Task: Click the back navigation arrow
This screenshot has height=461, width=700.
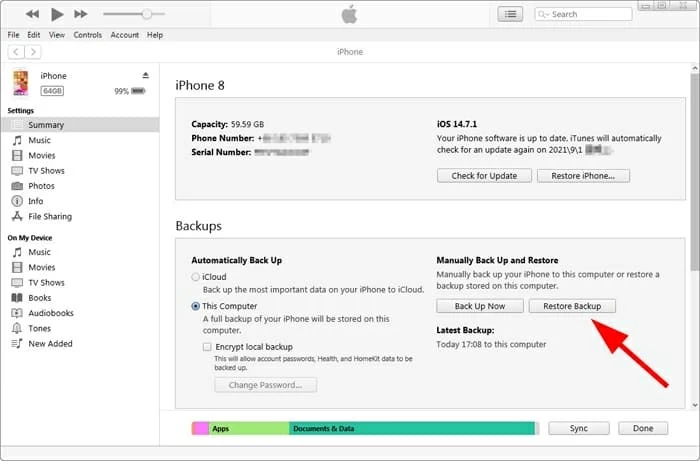Action: pyautogui.click(x=16, y=51)
